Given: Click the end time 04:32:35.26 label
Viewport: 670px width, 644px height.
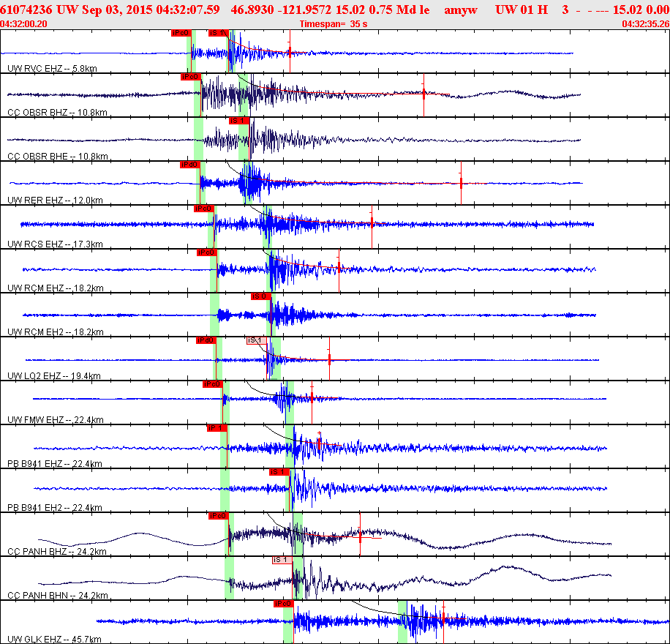Looking at the screenshot, I should click(x=645, y=23).
